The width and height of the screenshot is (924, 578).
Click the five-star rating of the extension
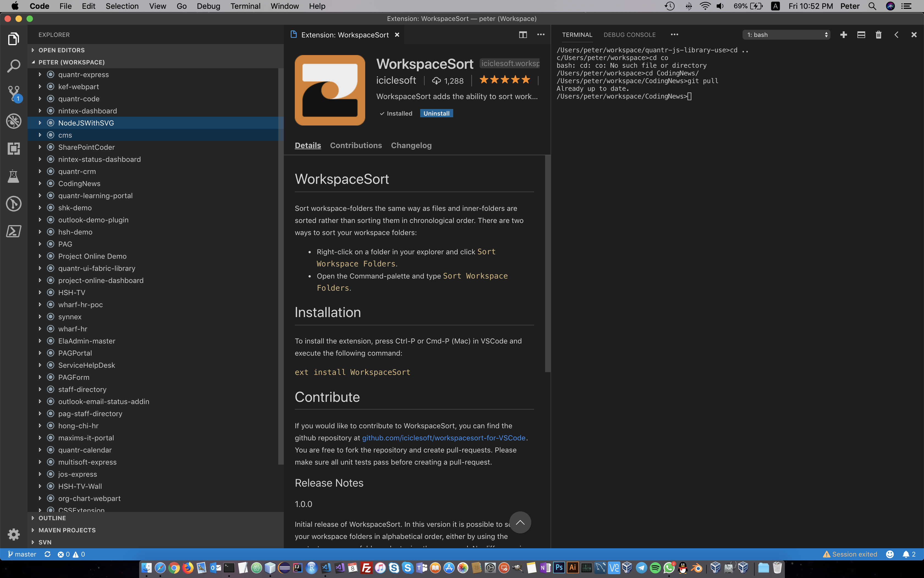click(x=504, y=80)
